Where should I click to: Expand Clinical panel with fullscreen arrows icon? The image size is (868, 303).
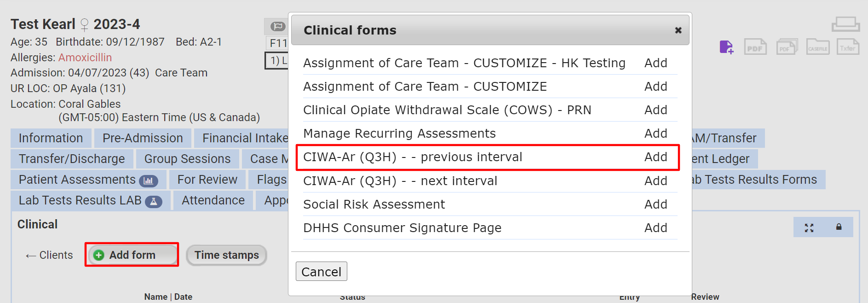(809, 227)
